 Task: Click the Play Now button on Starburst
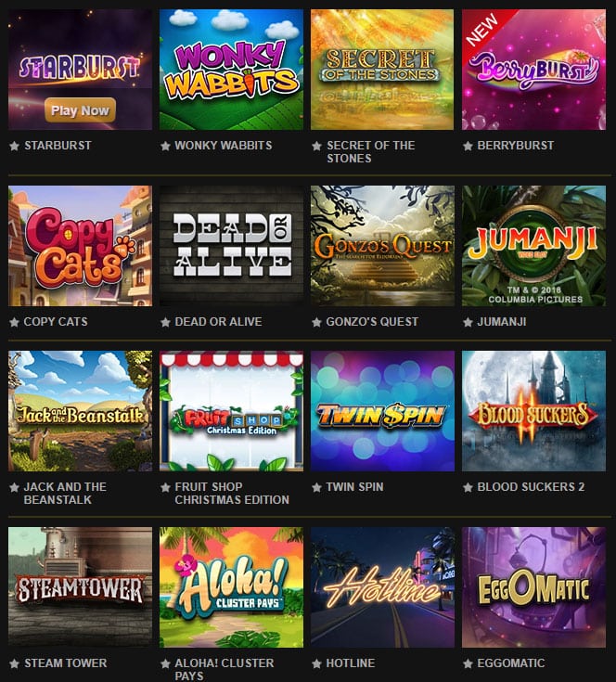(x=80, y=110)
